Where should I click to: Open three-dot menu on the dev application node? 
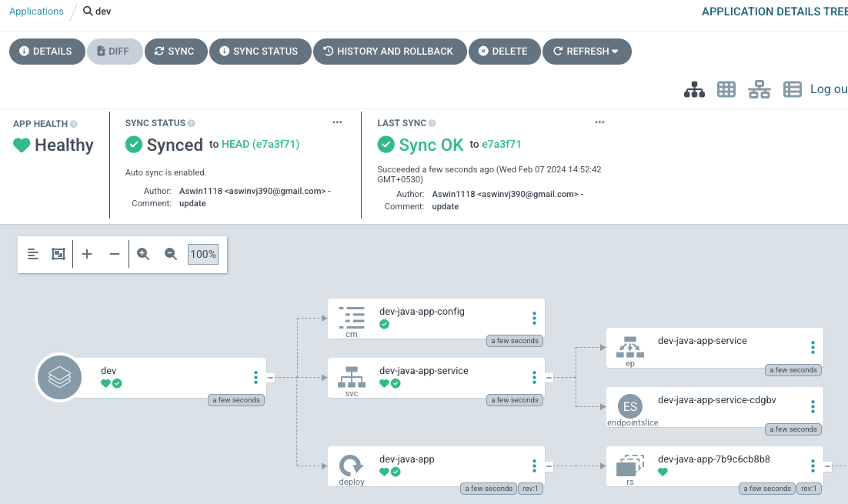255,377
